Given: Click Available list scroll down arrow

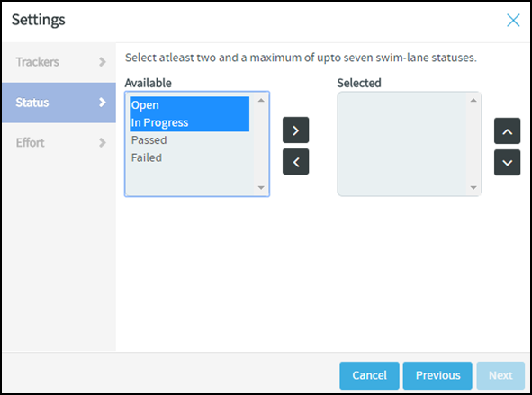Looking at the screenshot, I should pyautogui.click(x=261, y=187).
